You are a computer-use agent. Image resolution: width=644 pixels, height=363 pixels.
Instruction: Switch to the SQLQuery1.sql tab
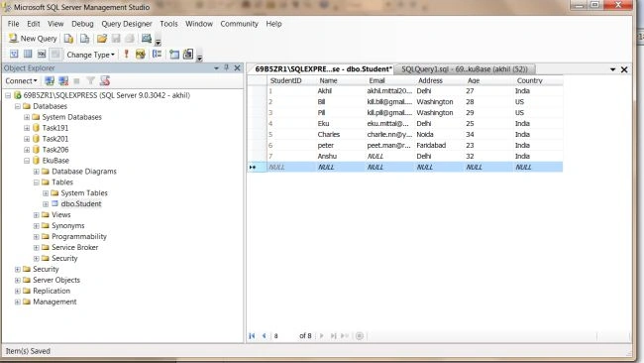(x=465, y=69)
